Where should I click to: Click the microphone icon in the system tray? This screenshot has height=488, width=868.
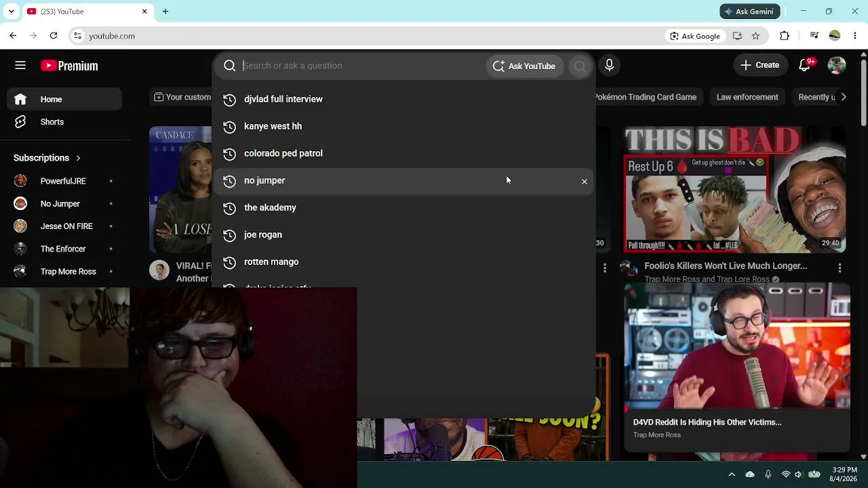point(768,474)
